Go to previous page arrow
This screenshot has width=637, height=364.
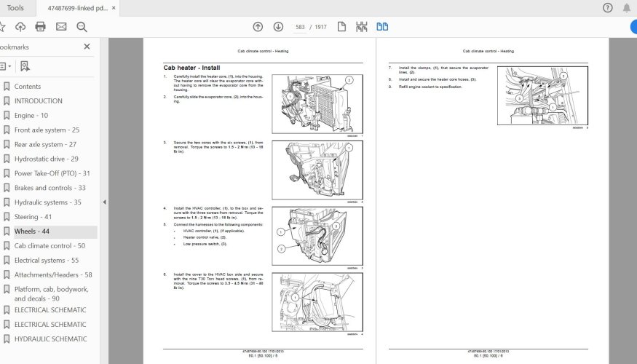(x=258, y=27)
